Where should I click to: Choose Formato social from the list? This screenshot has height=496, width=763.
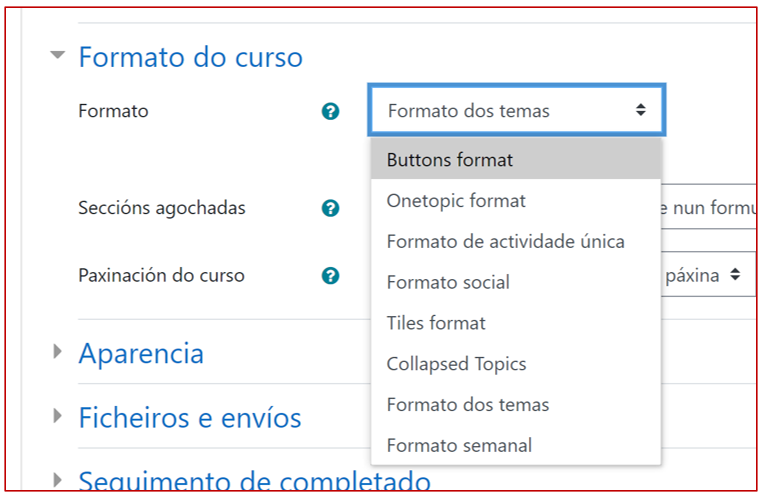448,283
